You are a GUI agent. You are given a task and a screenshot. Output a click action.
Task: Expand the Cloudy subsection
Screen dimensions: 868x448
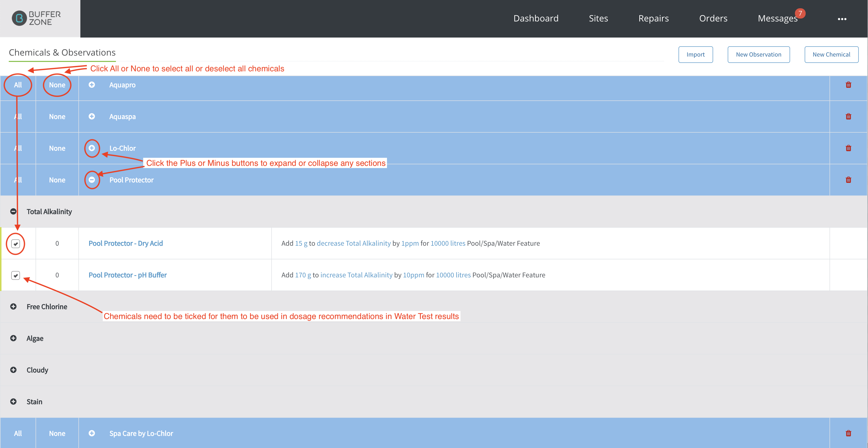[x=13, y=370]
